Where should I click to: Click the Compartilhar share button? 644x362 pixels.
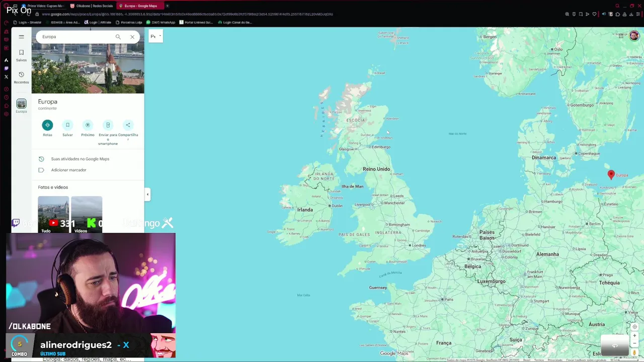(128, 125)
